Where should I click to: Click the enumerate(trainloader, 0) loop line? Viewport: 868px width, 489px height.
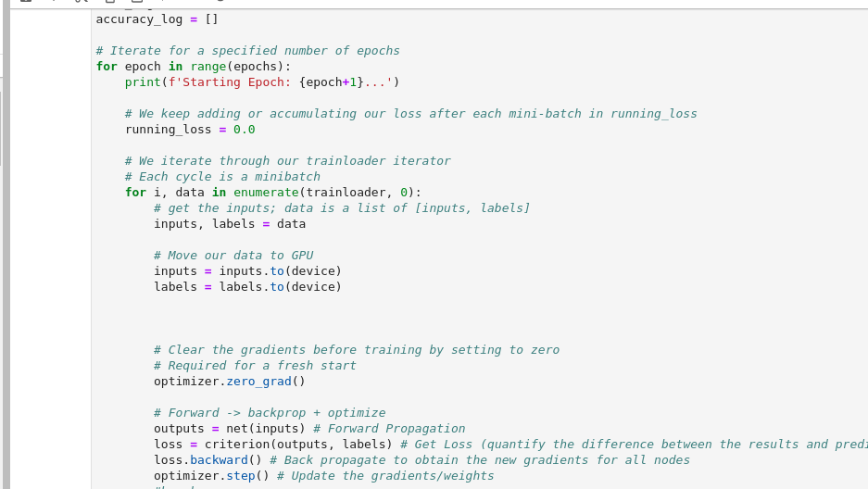(x=273, y=193)
